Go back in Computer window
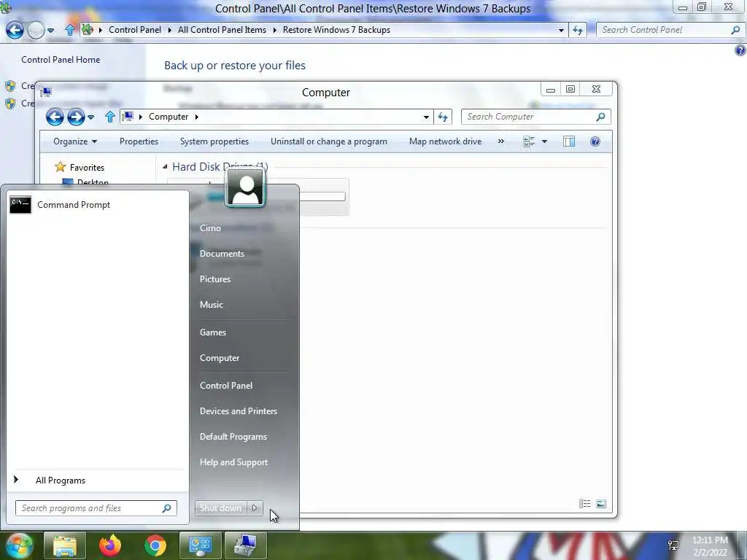Screen dimensions: 747x560 point(55,117)
